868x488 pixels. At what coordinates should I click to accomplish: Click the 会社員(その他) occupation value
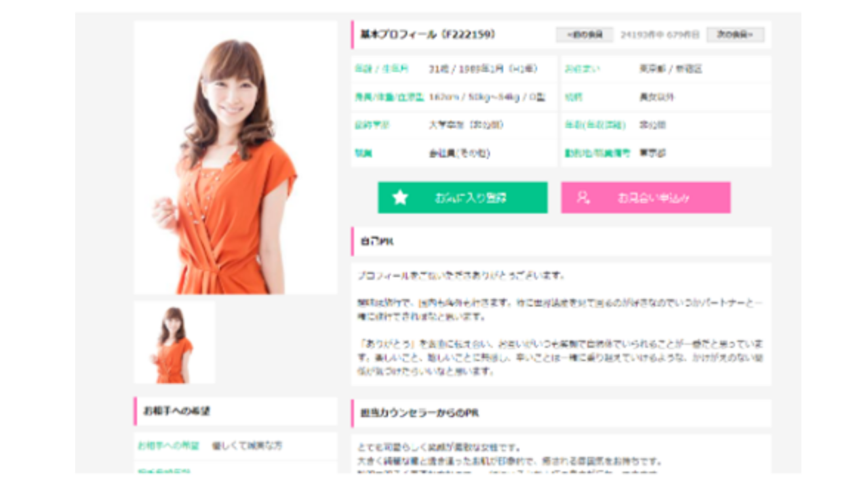coord(459,153)
